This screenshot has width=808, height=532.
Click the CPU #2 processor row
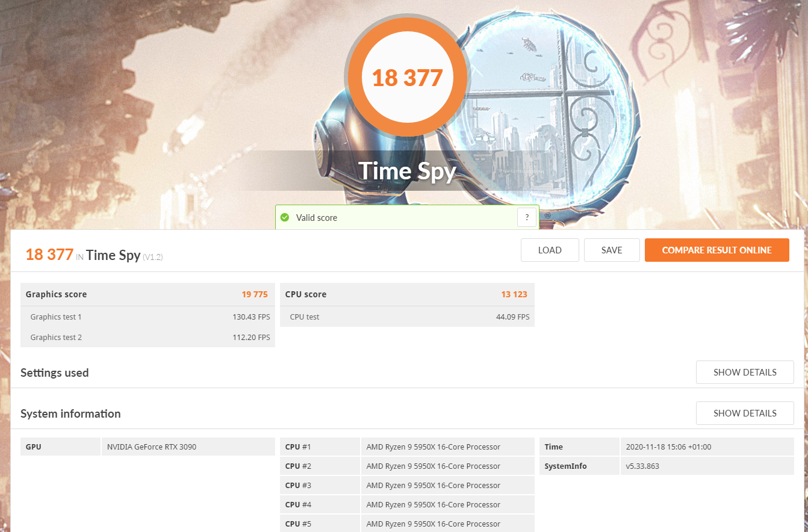point(407,466)
